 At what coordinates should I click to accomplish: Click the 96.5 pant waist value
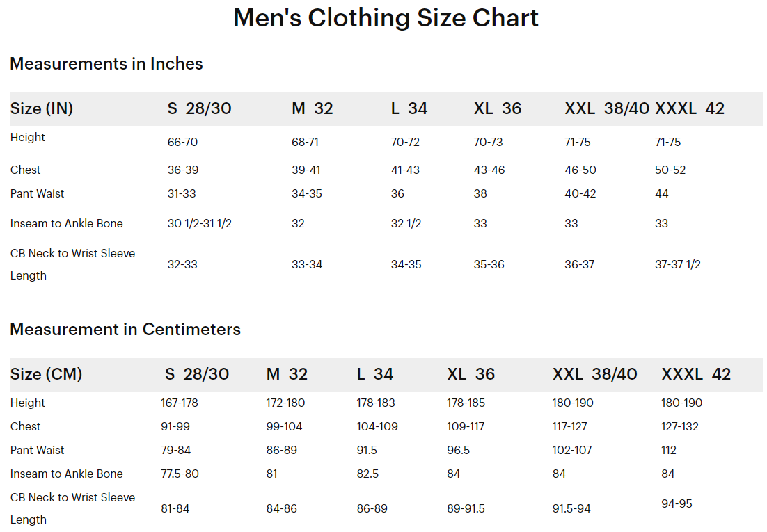pos(459,450)
